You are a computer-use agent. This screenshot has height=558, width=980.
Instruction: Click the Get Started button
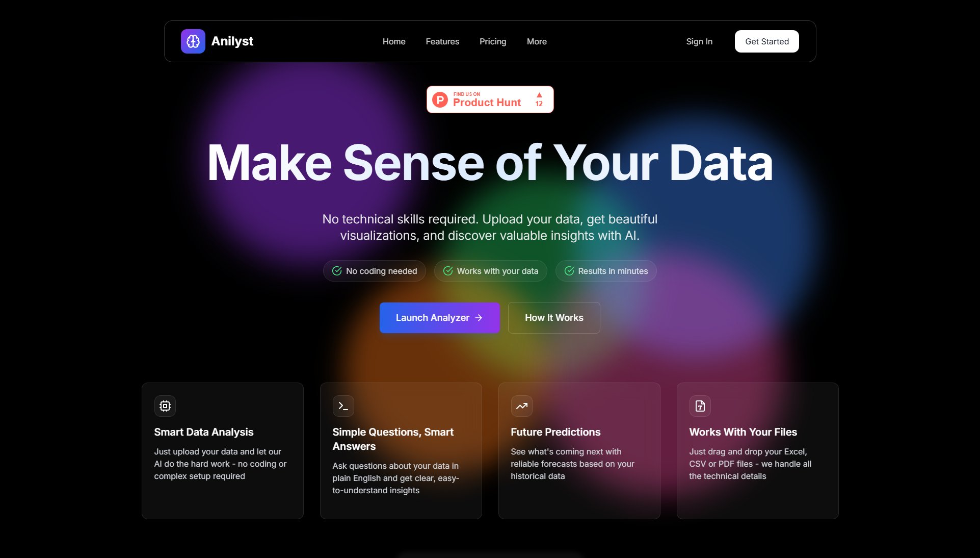(x=766, y=41)
